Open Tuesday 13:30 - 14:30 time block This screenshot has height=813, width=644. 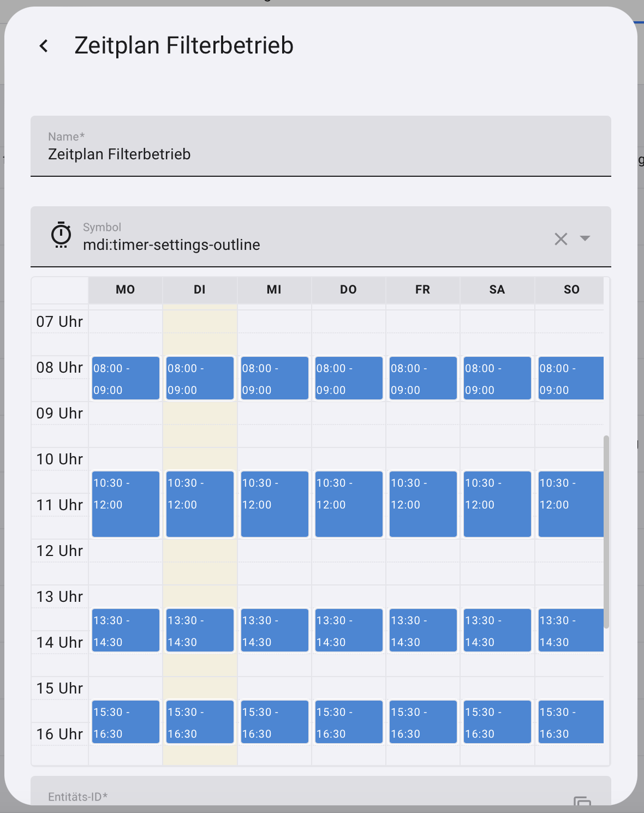200,630
